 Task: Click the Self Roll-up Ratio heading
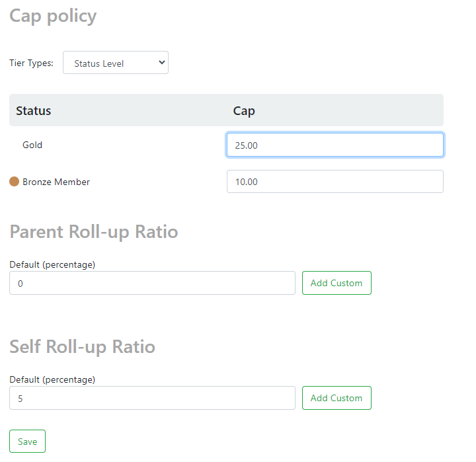click(x=83, y=347)
